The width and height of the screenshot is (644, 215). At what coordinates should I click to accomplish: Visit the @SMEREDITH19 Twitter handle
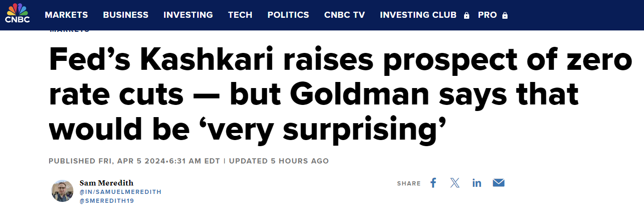pos(107,201)
